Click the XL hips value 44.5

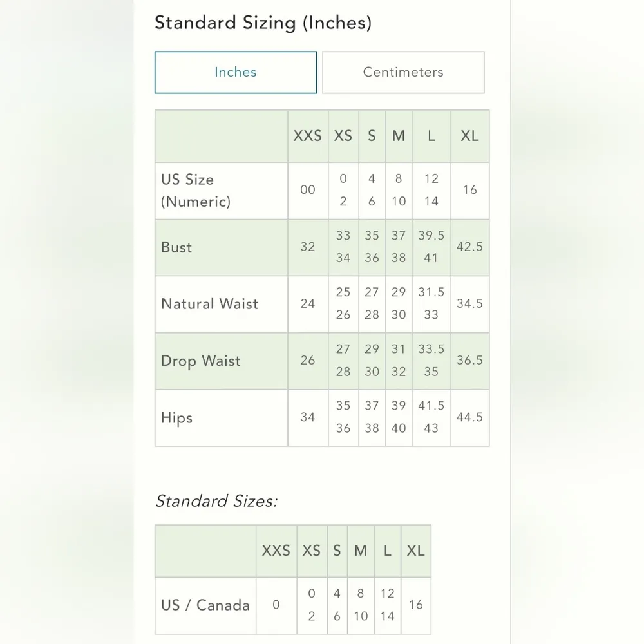470,417
